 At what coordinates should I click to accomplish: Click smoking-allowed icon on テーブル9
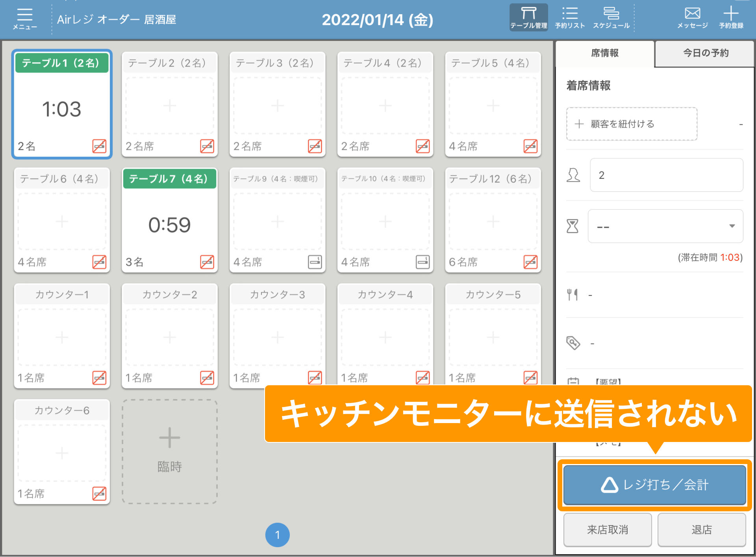[x=315, y=262]
